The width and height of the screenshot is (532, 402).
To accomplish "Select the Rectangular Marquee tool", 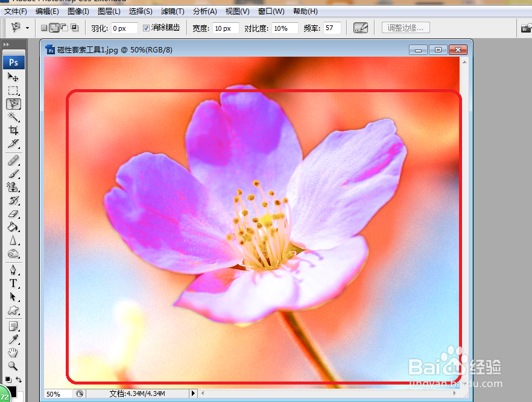I will click(13, 90).
